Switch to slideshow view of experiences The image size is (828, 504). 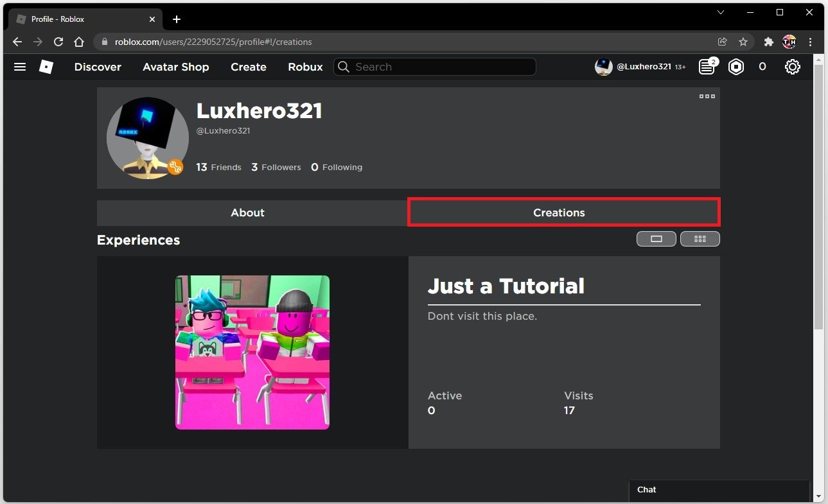coord(656,239)
